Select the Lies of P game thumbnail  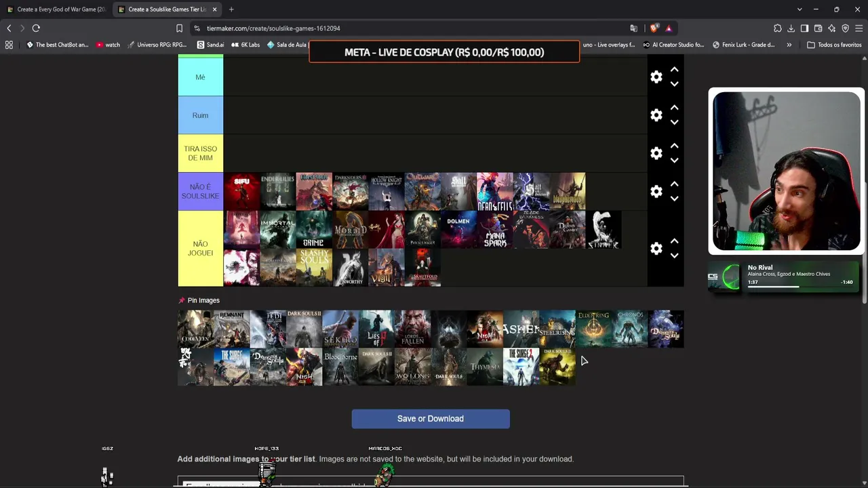(376, 329)
